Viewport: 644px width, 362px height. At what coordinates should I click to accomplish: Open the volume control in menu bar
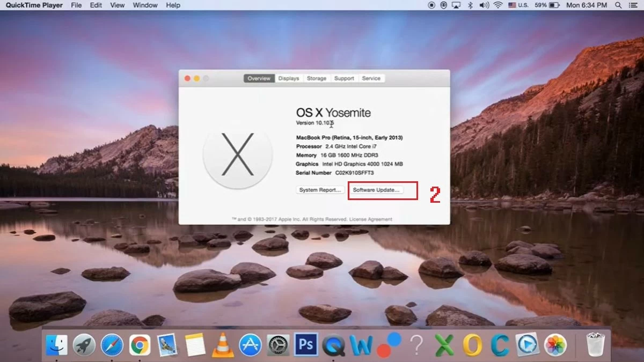coord(484,5)
